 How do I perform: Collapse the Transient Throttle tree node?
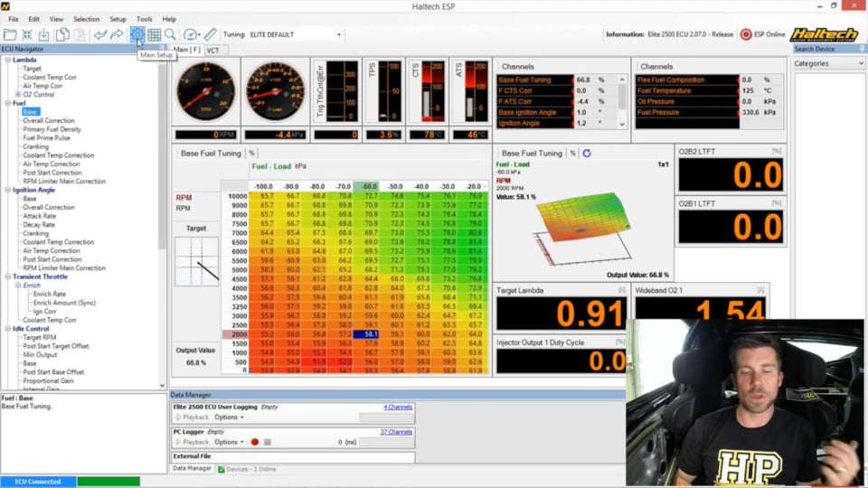(x=8, y=277)
